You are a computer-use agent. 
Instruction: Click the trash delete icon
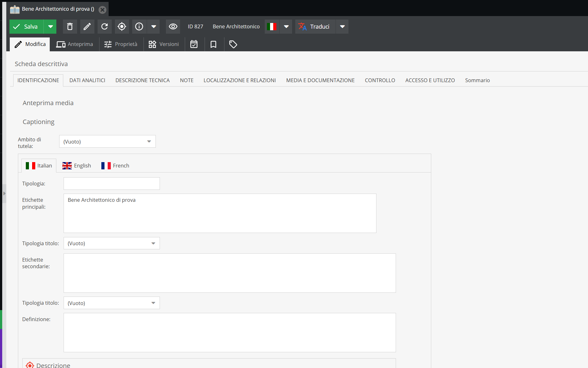(x=70, y=26)
